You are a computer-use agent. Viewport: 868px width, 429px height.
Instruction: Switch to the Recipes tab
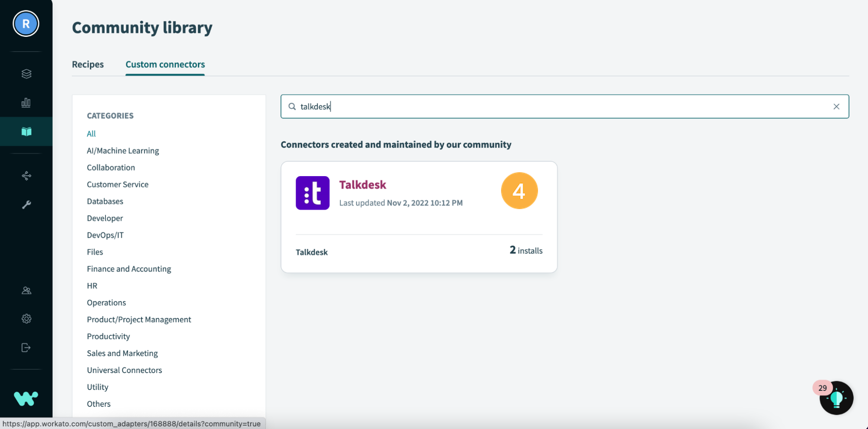click(88, 64)
